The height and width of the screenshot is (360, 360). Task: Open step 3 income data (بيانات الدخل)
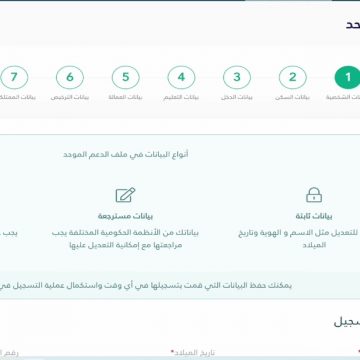point(237,77)
